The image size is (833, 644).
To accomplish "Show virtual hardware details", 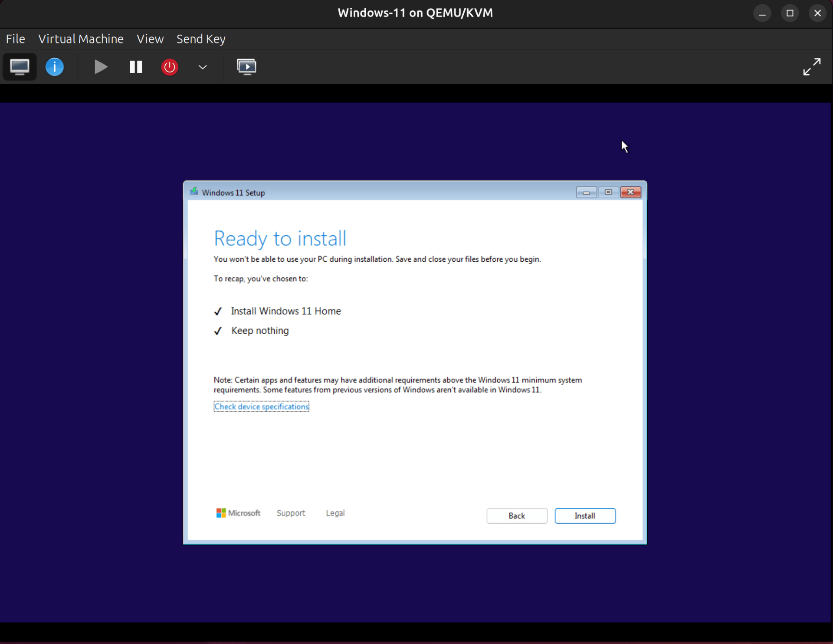I will coord(54,66).
